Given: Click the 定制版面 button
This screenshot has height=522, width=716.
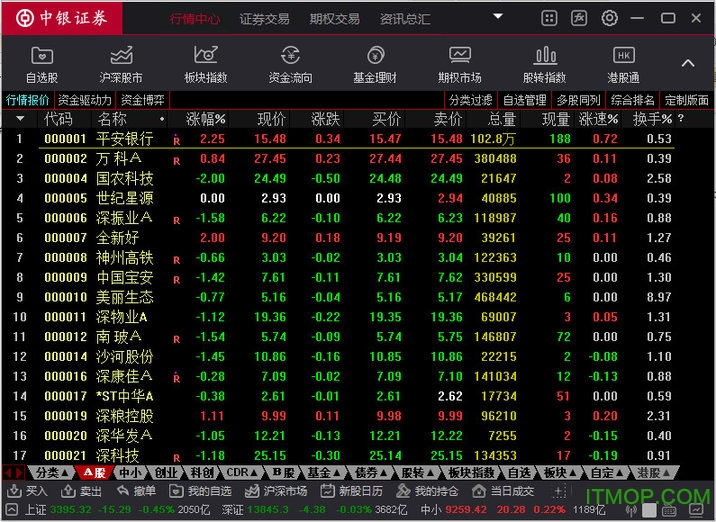Looking at the screenshot, I should point(686,100).
